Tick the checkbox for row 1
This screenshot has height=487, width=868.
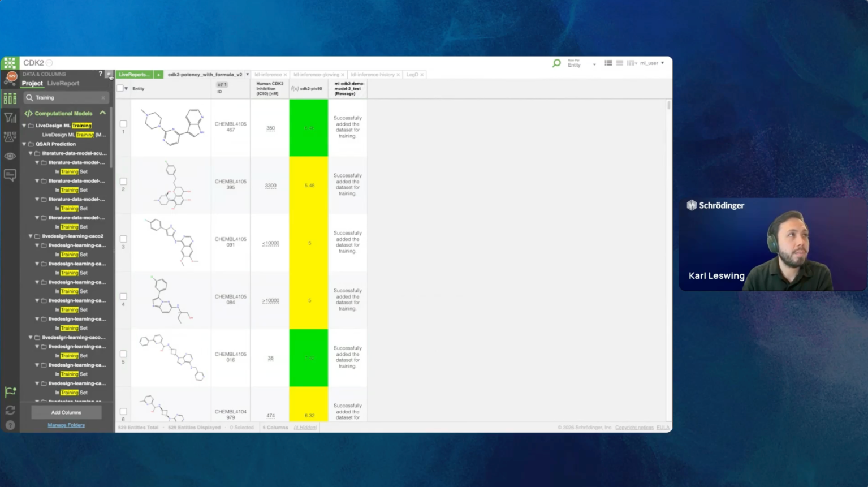123,124
